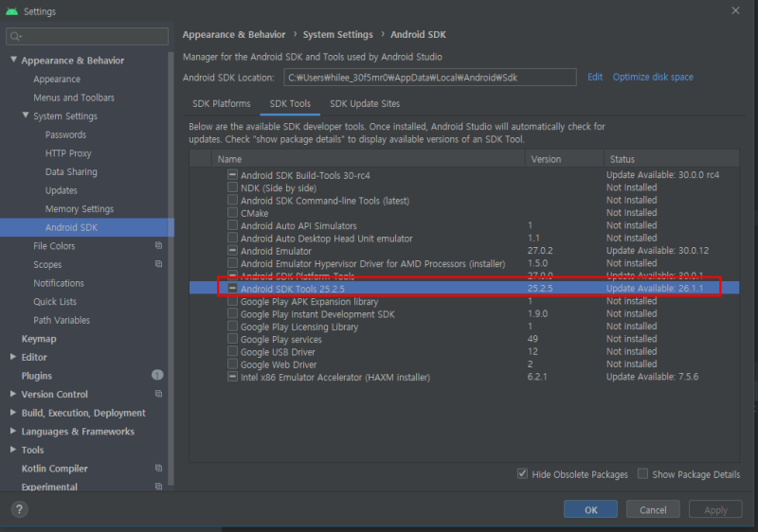Image resolution: width=758 pixels, height=532 pixels.
Task: Check the CMake checkbox
Action: [x=232, y=212]
